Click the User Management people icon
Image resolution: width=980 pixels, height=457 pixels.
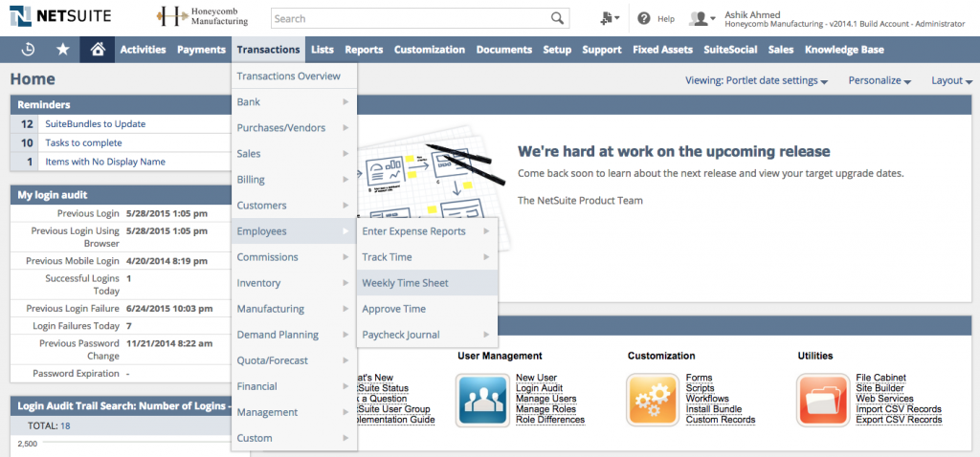pos(480,401)
